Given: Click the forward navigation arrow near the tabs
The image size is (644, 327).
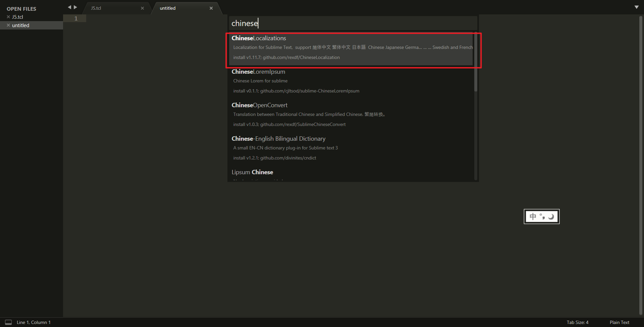Looking at the screenshot, I should click(x=76, y=7).
